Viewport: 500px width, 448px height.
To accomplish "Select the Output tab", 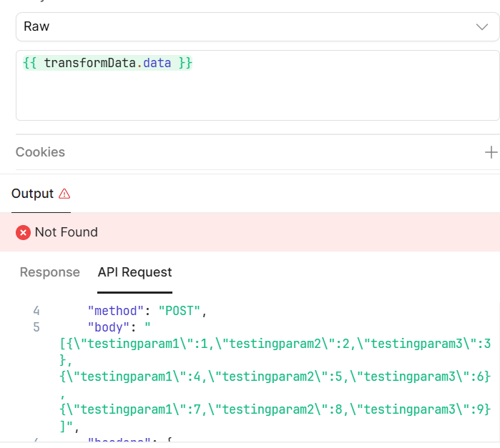I will pos(32,194).
